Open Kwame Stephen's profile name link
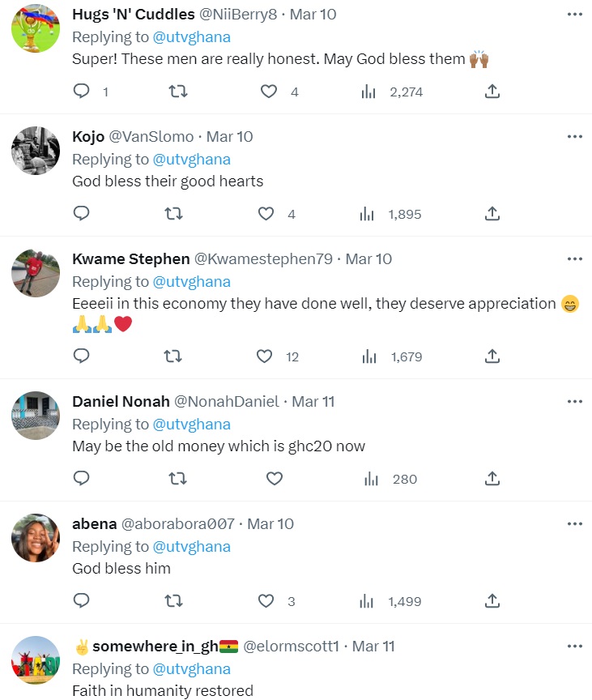This screenshot has height=700, width=592. pyautogui.click(x=130, y=259)
